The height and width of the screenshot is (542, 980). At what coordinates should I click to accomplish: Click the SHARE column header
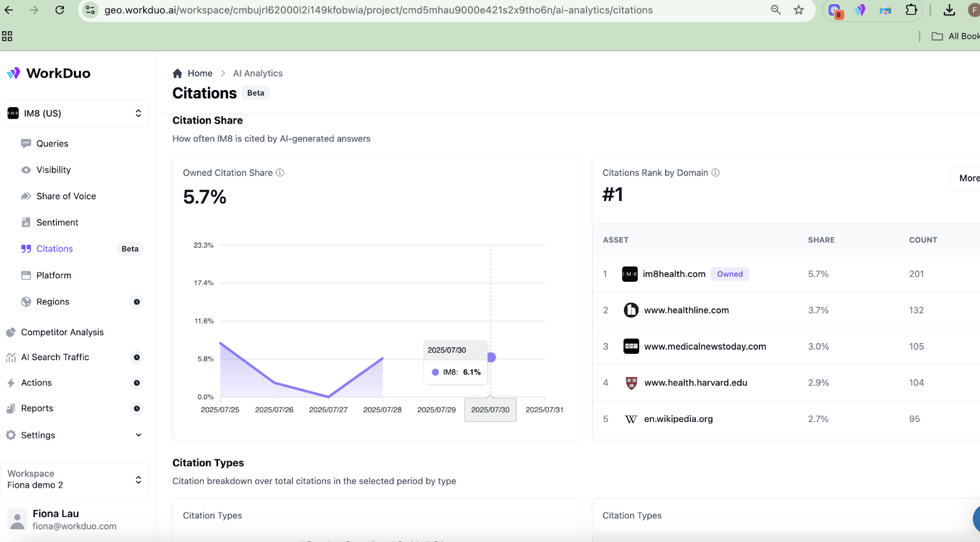pos(821,240)
